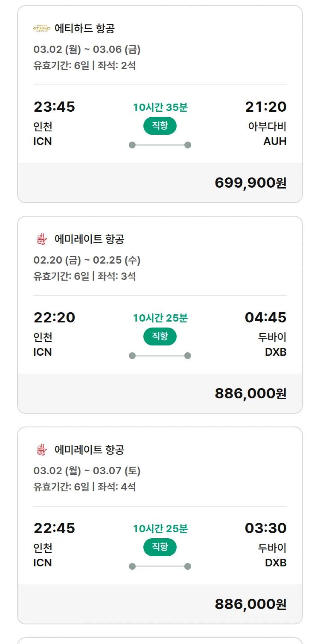
Task: Click the route line under 10시간 35분
Action: tap(160, 145)
